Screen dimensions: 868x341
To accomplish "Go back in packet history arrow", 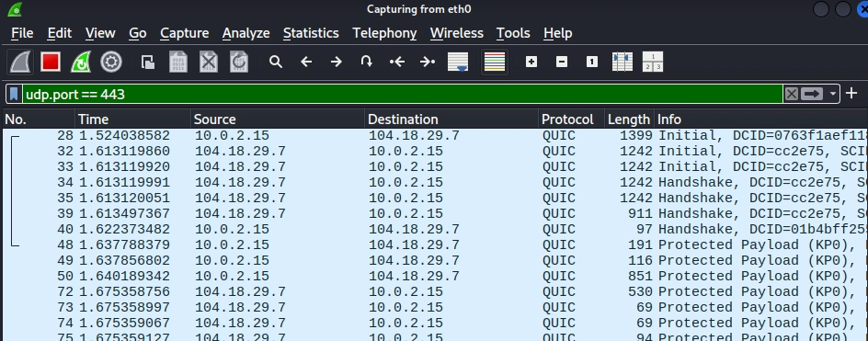I will pyautogui.click(x=306, y=62).
